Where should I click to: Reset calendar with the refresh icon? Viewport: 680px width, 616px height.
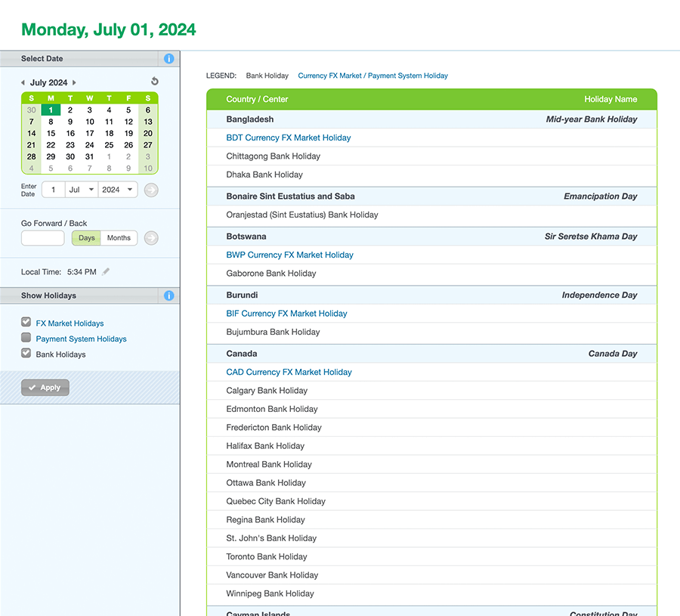(154, 81)
